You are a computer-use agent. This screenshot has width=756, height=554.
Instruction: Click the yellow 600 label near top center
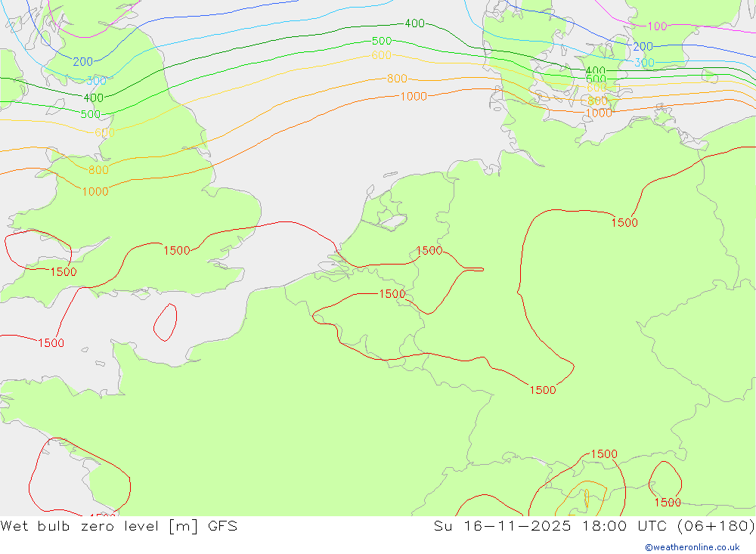pos(381,55)
